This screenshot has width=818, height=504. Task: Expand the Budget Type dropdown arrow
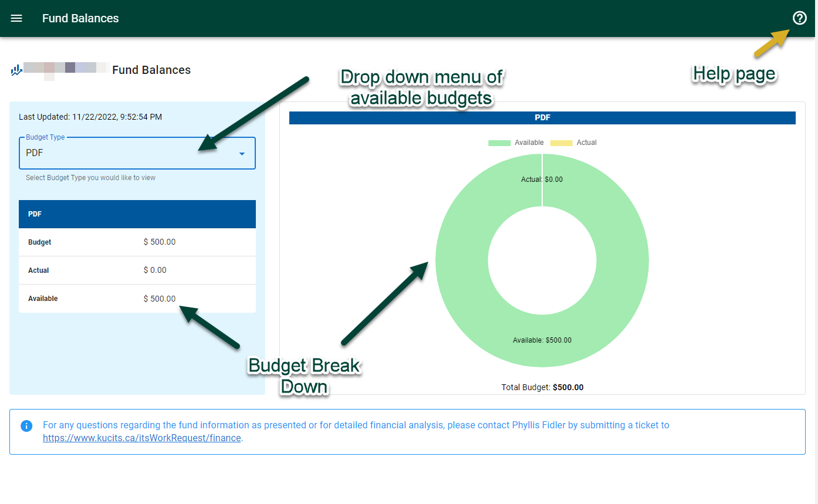click(x=242, y=154)
